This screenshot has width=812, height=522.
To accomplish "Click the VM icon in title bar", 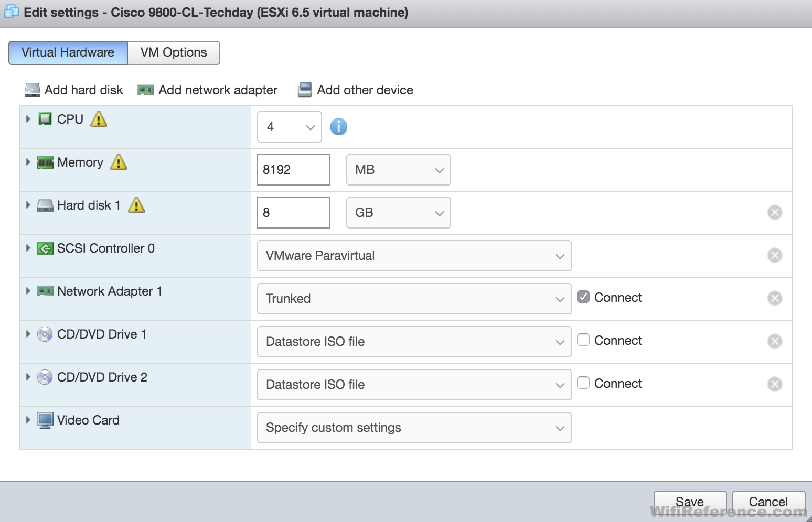I will pos(12,12).
